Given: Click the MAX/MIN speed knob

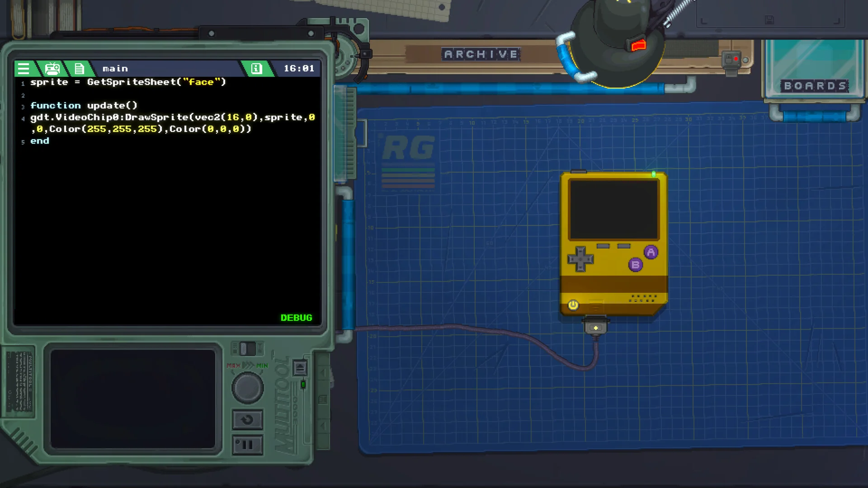Looking at the screenshot, I should [x=247, y=387].
